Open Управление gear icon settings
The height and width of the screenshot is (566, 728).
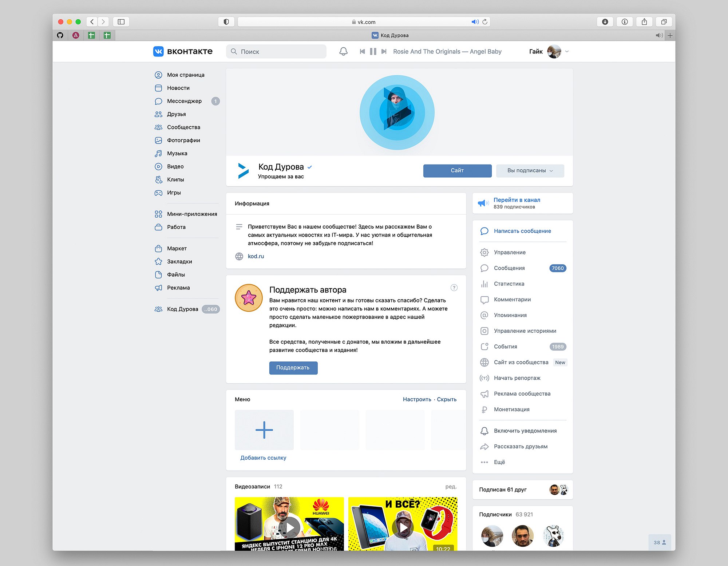click(484, 253)
